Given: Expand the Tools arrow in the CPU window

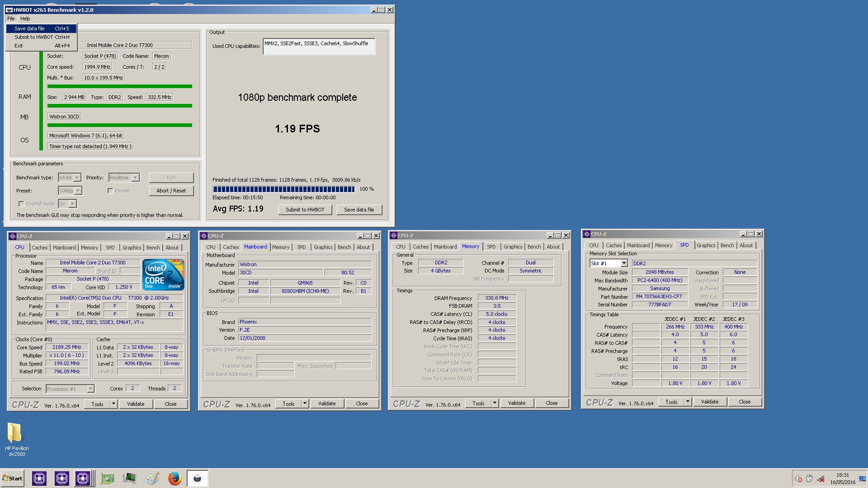Looking at the screenshot, I should tap(114, 404).
